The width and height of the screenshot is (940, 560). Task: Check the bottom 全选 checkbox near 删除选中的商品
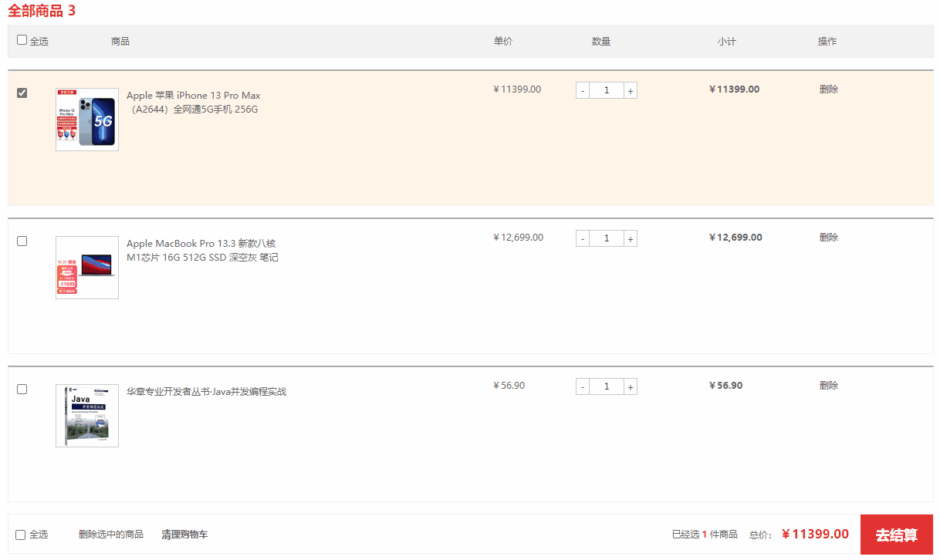tap(21, 535)
